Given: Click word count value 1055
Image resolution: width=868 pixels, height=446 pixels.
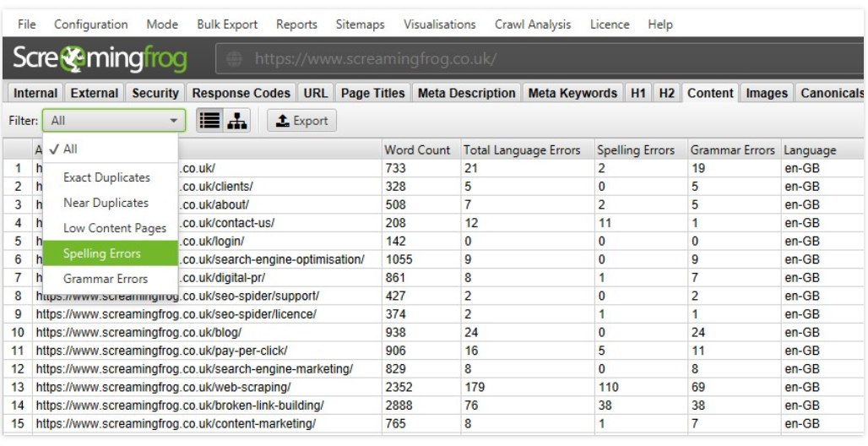Looking at the screenshot, I should click(x=399, y=259).
